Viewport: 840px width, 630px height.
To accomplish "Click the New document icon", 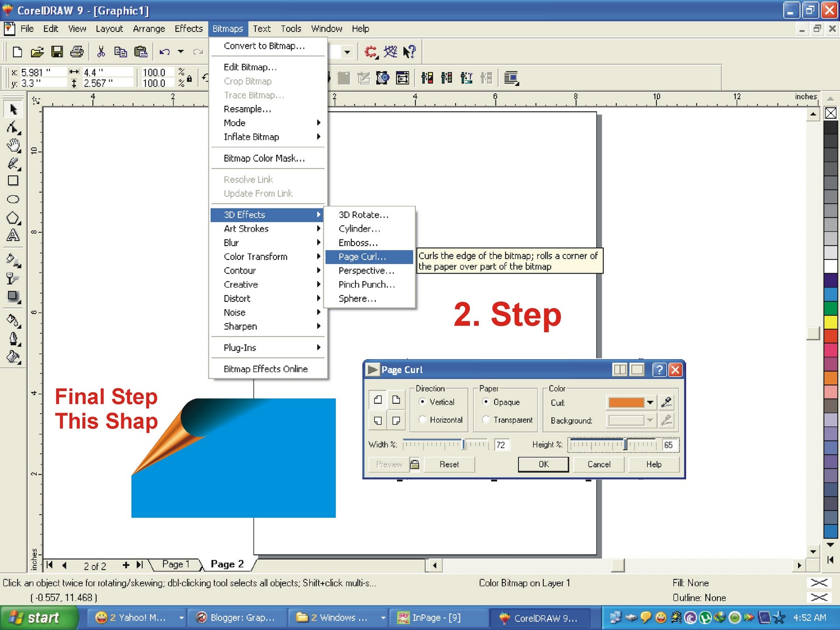I will click(17, 51).
